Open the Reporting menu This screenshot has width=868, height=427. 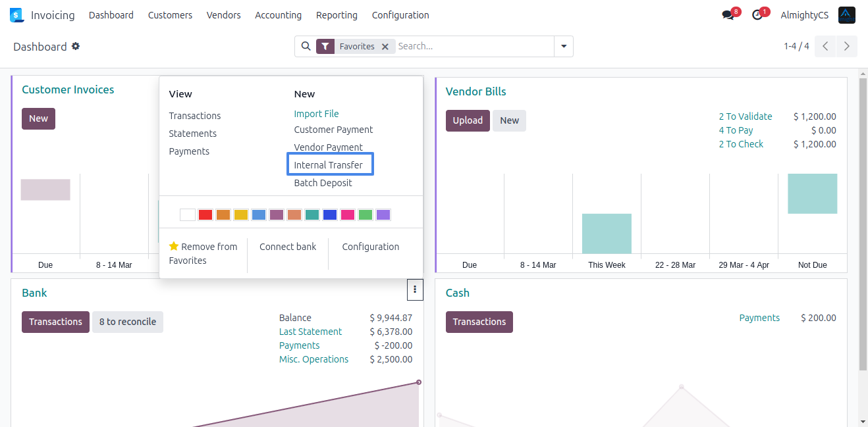(x=337, y=15)
